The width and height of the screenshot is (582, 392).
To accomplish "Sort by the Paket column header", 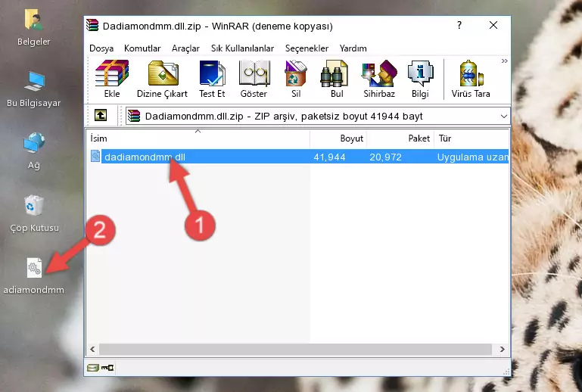I will [x=400, y=138].
